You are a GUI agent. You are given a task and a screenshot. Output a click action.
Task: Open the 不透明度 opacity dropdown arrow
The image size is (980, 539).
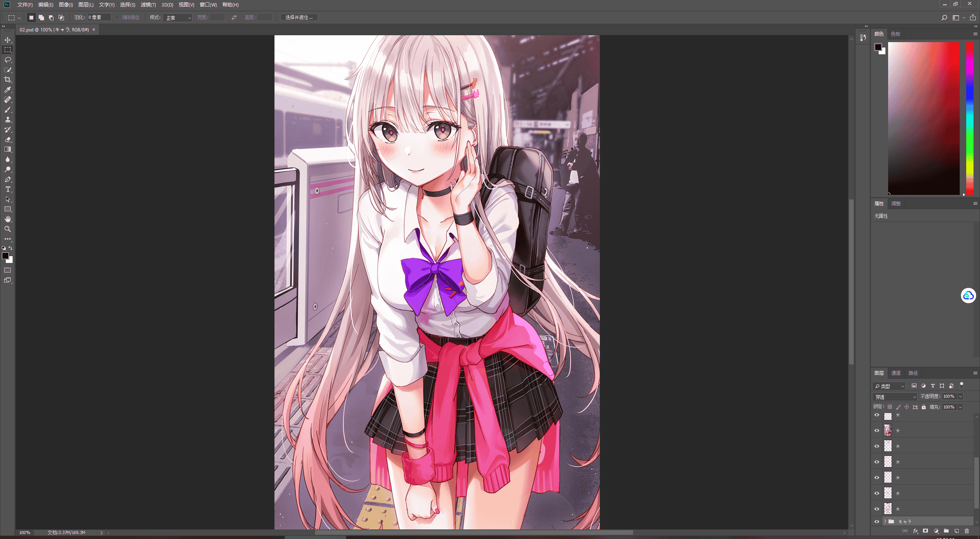pos(960,397)
